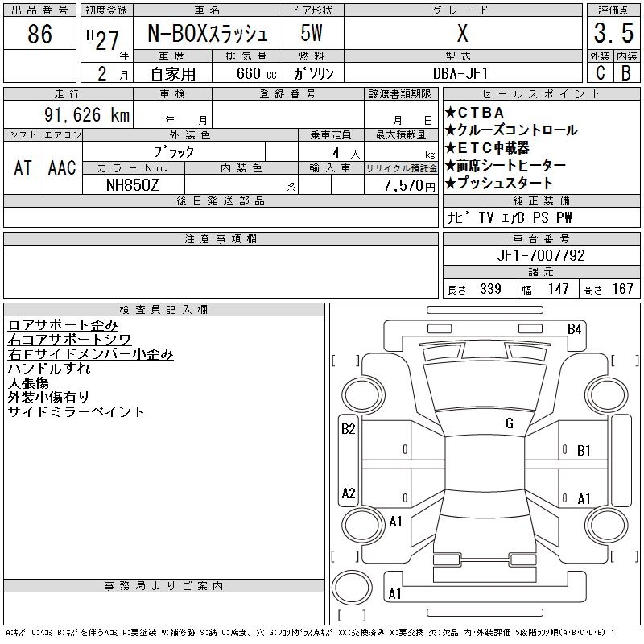
Task: Click the 前席シートヒーター sales point entry
Action: coord(510,166)
